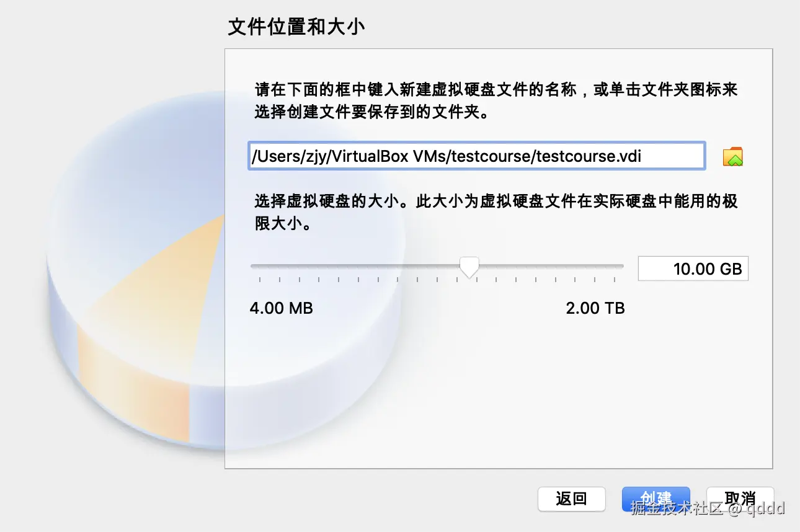Screen dimensions: 800x532
Task: Click the tick marks below the size slider
Action: click(437, 280)
